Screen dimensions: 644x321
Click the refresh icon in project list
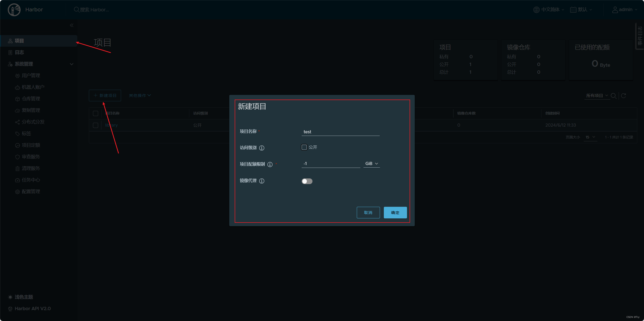(x=624, y=96)
